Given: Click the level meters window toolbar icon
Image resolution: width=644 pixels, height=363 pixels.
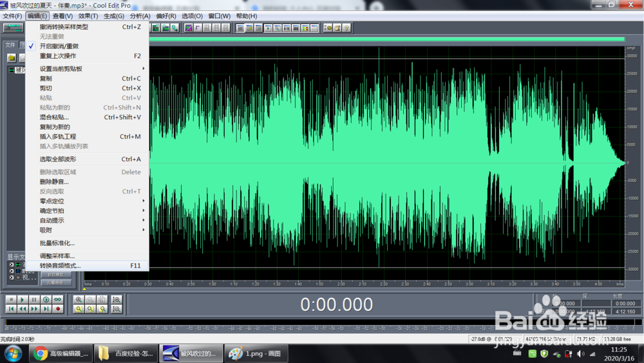Looking at the screenshot, I should 305,28.
